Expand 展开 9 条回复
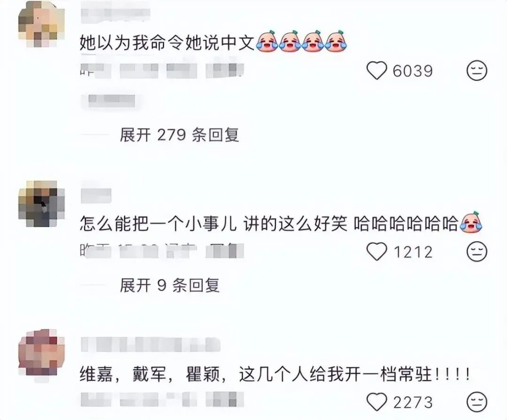This screenshot has width=507, height=420. (x=170, y=286)
